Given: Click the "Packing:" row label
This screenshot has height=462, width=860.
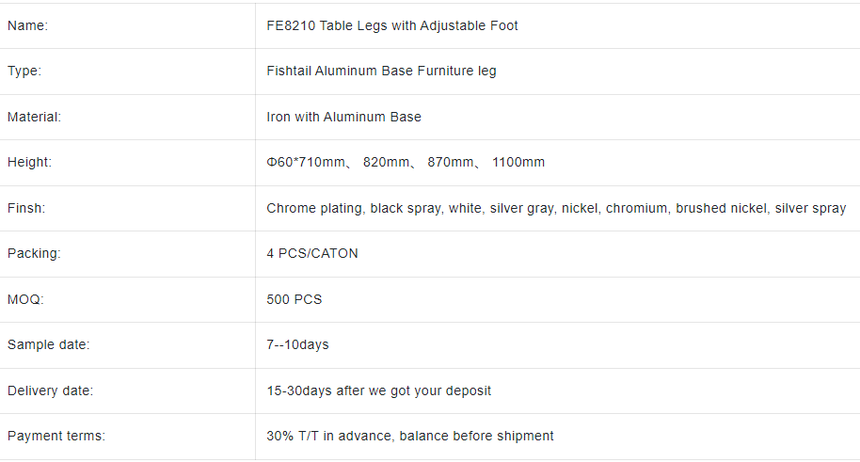Looking at the screenshot, I should [x=34, y=253].
